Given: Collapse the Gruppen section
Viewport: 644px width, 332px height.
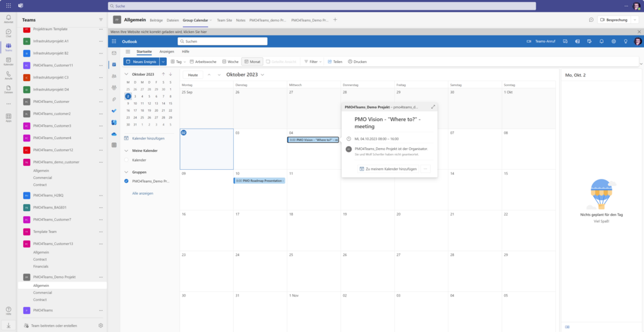Looking at the screenshot, I should (x=126, y=172).
